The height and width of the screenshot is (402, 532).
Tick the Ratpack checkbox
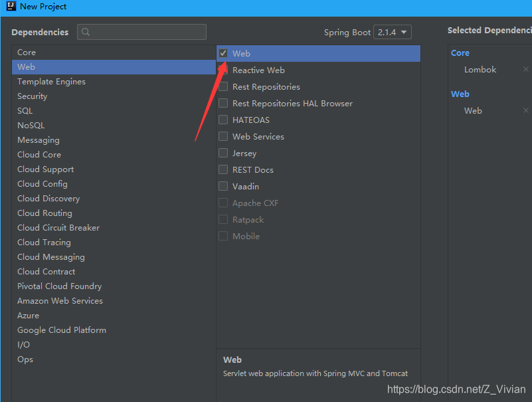pyautogui.click(x=223, y=219)
